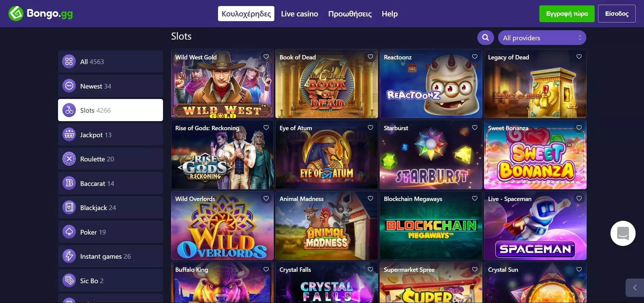
Task: Select the Roulette category icon
Action: coord(69,159)
